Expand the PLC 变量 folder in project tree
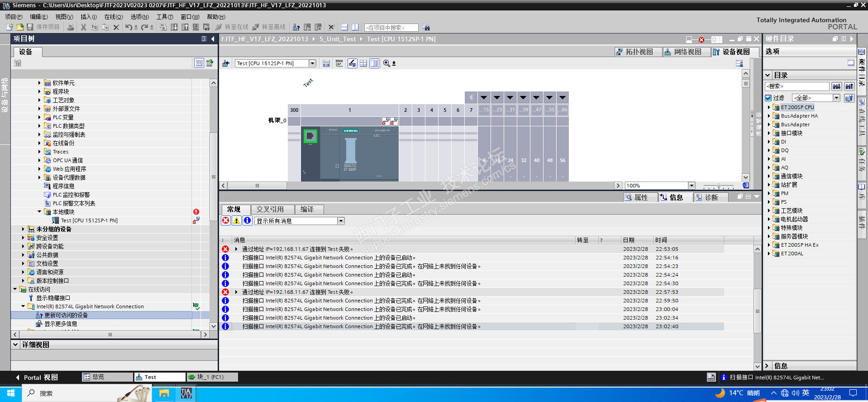The image size is (868, 402). (39, 117)
